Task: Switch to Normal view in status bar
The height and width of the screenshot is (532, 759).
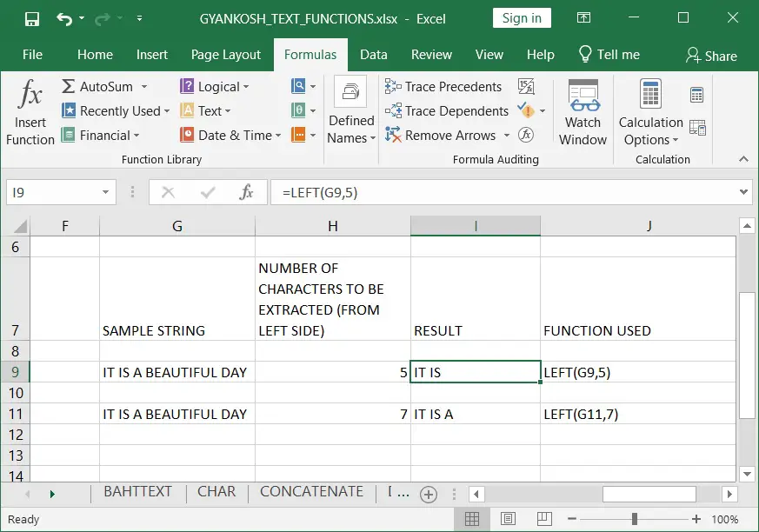Action: coord(472,519)
